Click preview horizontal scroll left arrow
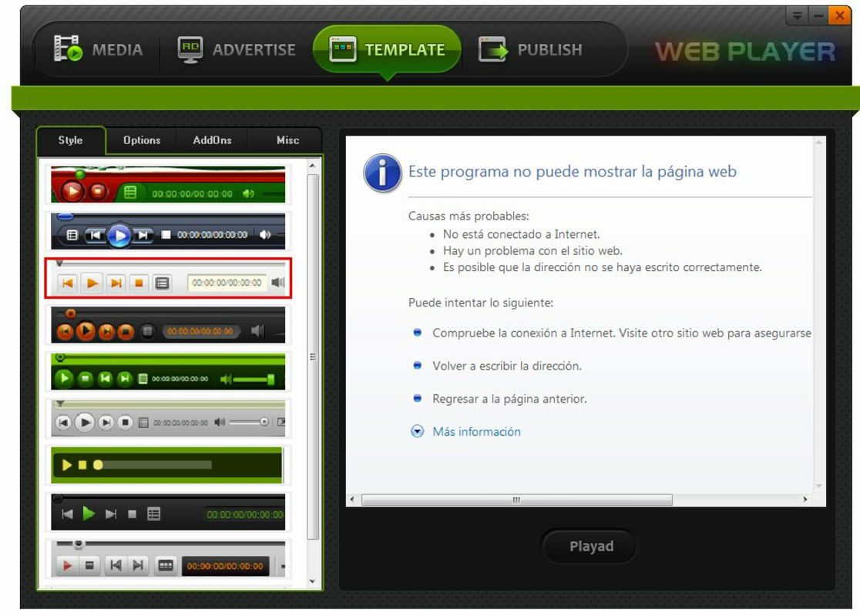860x616 pixels. click(352, 499)
